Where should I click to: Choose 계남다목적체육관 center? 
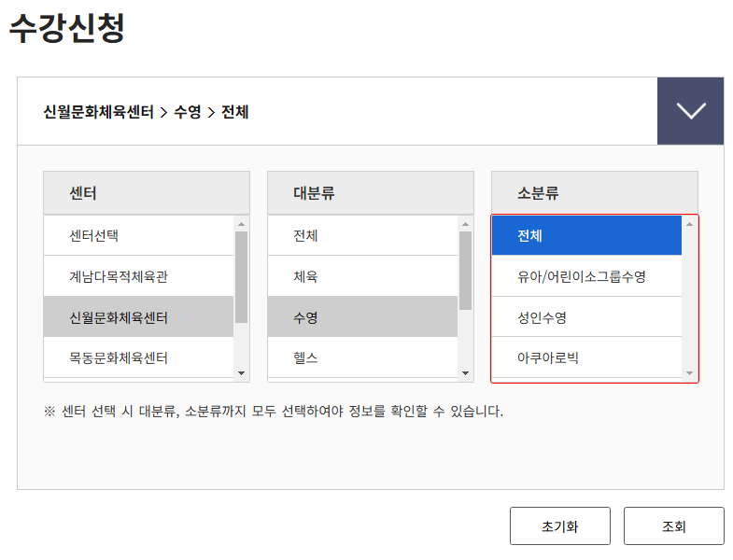[x=138, y=276]
